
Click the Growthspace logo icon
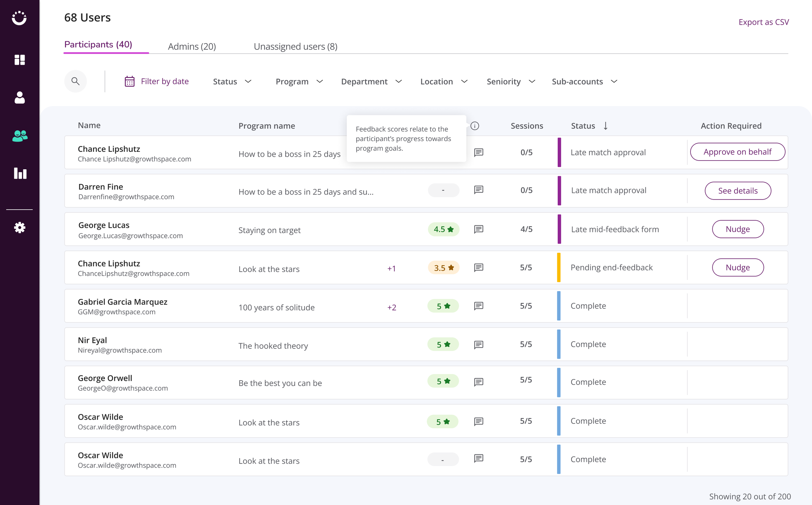(19, 18)
